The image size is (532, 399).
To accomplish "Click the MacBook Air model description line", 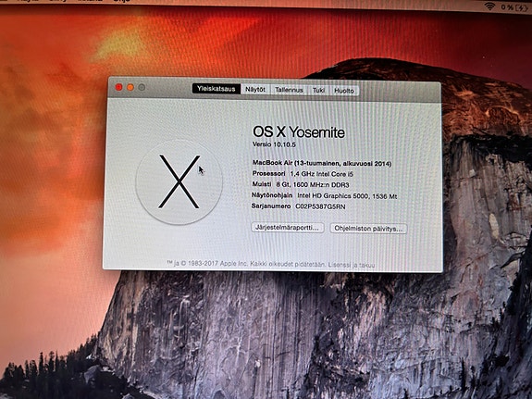I will point(322,163).
